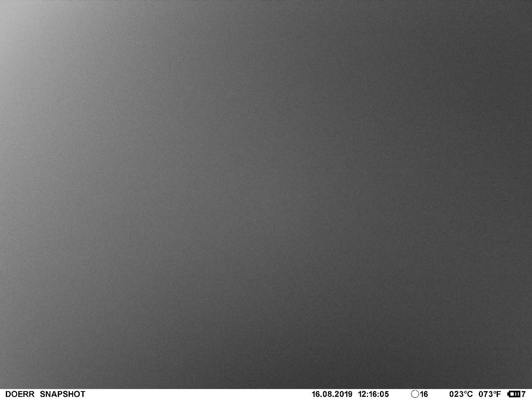Click the 073°F temperature reading

tap(490, 394)
